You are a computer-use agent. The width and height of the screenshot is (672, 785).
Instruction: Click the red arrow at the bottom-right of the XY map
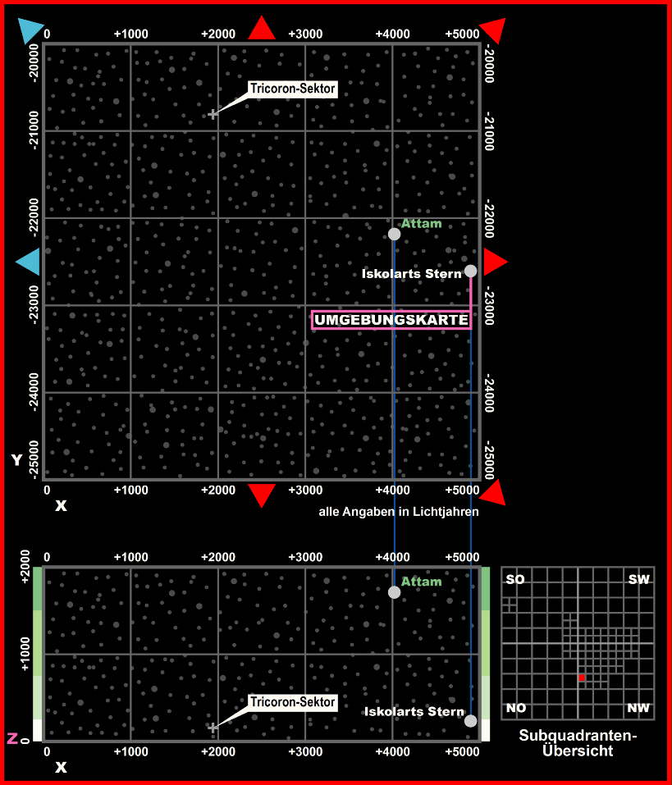(x=494, y=493)
